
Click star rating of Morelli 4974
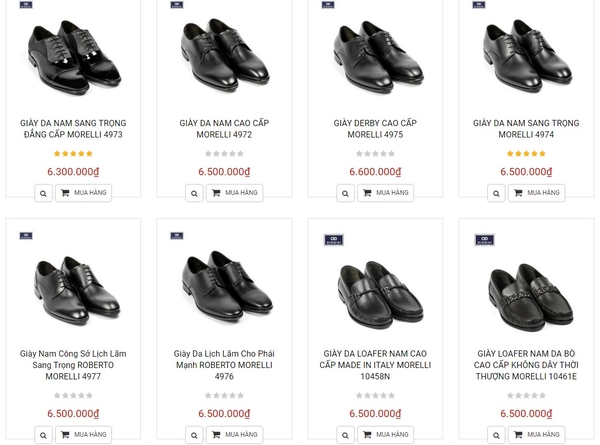pyautogui.click(x=526, y=154)
